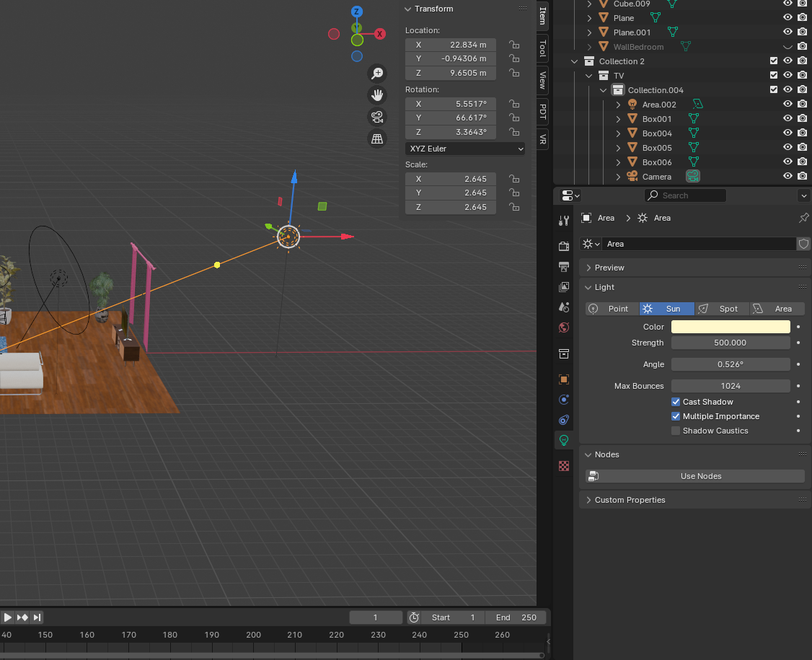Viewport: 812px width, 660px height.
Task: Enable the Shadow Caustics checkbox
Action: 676,431
